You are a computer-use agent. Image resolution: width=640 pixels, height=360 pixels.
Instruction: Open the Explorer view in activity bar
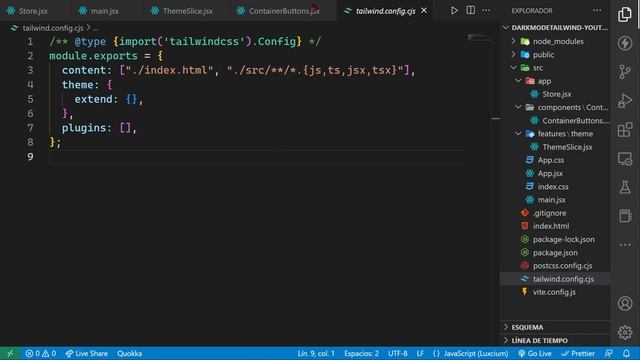624,14
